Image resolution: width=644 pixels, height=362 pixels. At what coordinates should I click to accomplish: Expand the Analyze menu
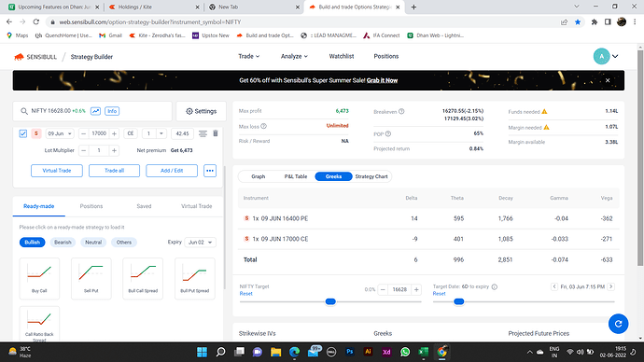294,56
